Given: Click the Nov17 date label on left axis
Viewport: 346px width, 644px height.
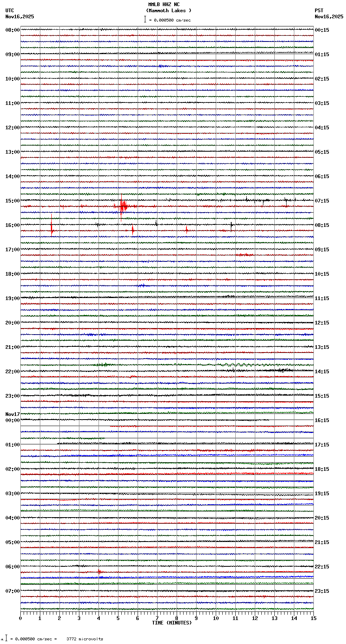Looking at the screenshot, I should (13, 414).
